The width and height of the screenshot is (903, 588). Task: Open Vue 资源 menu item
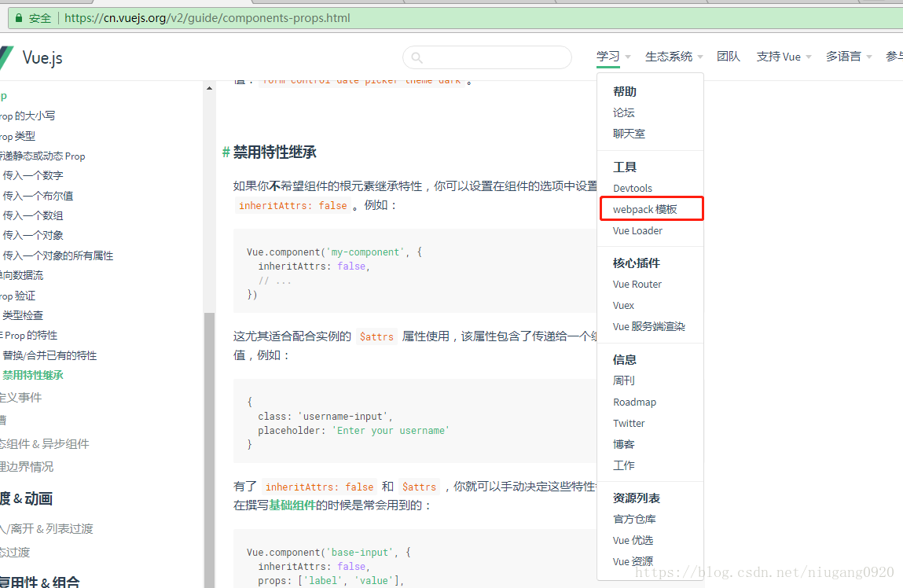pyautogui.click(x=633, y=561)
